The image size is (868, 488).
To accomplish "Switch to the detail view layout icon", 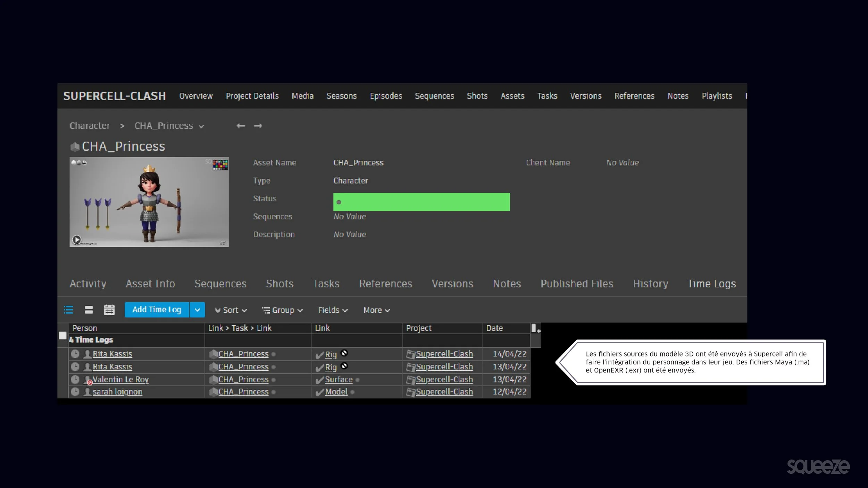I will coord(89,310).
